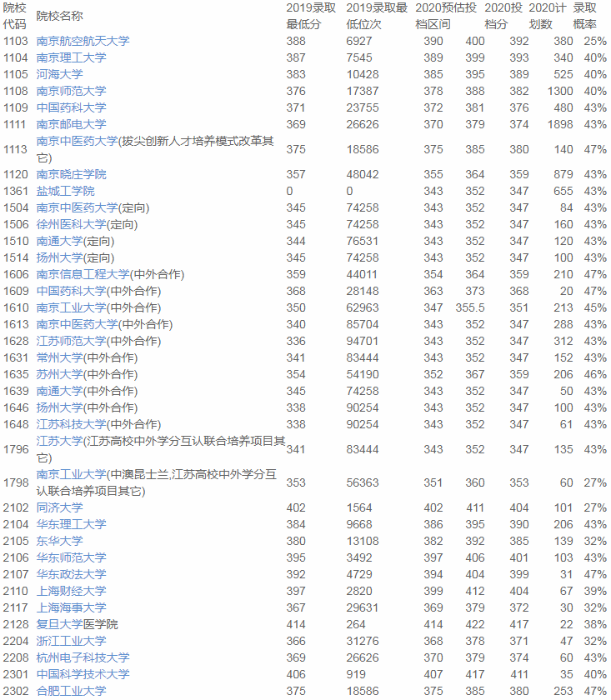Select rank value 56363 in row 1798
611x700 pixels.
coord(363,482)
